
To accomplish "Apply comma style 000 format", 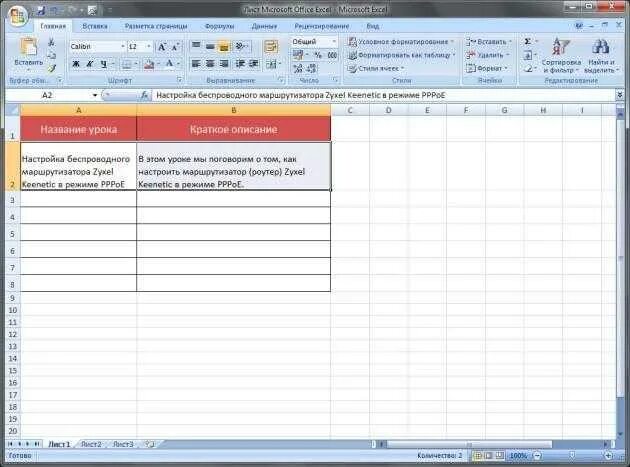I will [x=332, y=55].
